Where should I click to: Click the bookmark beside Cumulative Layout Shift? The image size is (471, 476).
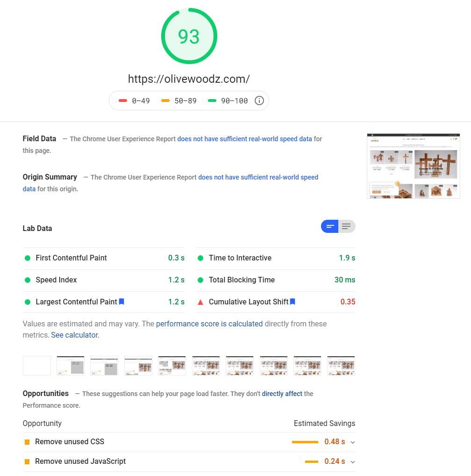click(293, 302)
